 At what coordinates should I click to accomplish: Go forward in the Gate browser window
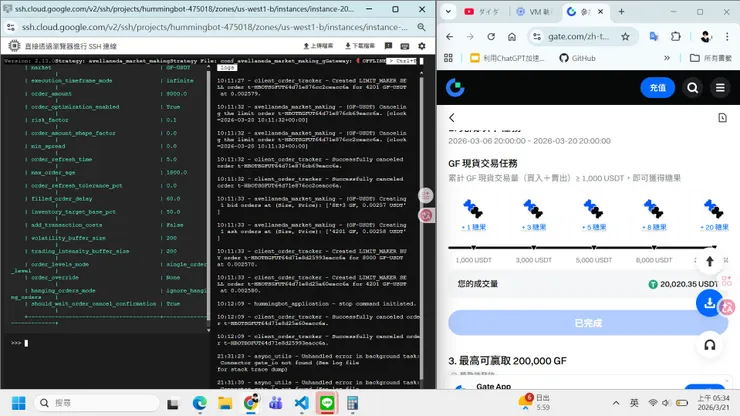coord(470,36)
